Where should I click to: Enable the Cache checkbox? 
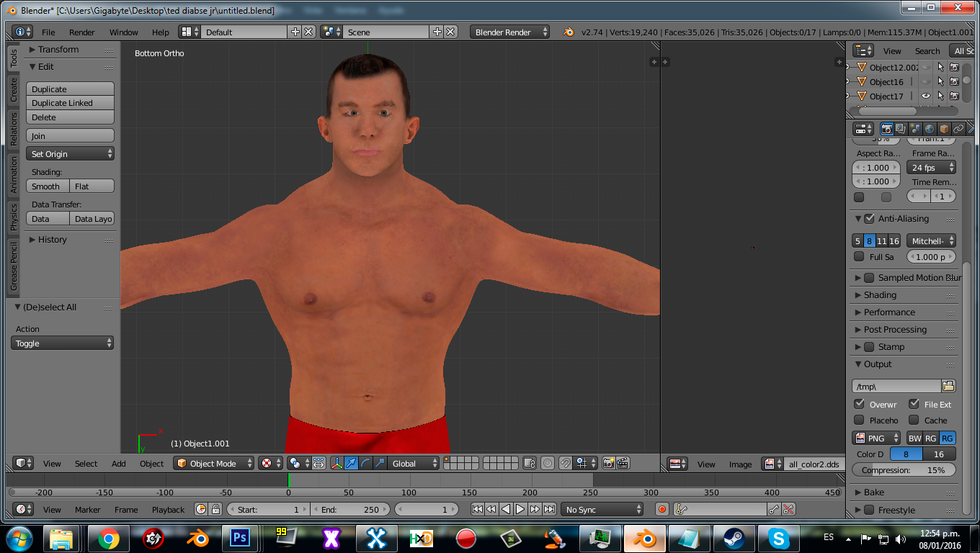pyautogui.click(x=914, y=420)
